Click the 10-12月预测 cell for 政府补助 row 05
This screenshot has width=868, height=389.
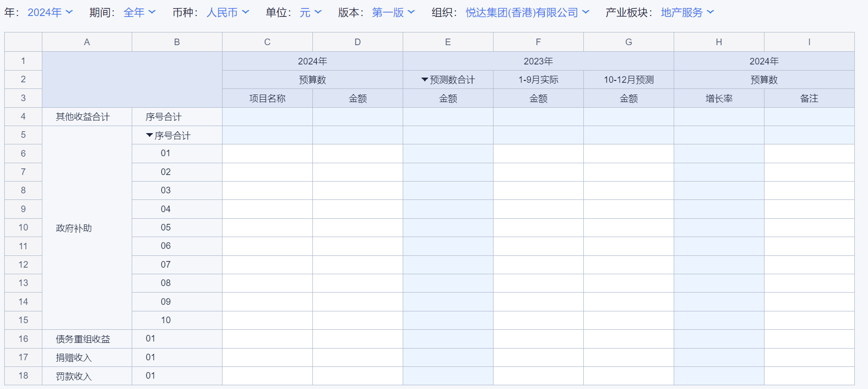pos(629,228)
